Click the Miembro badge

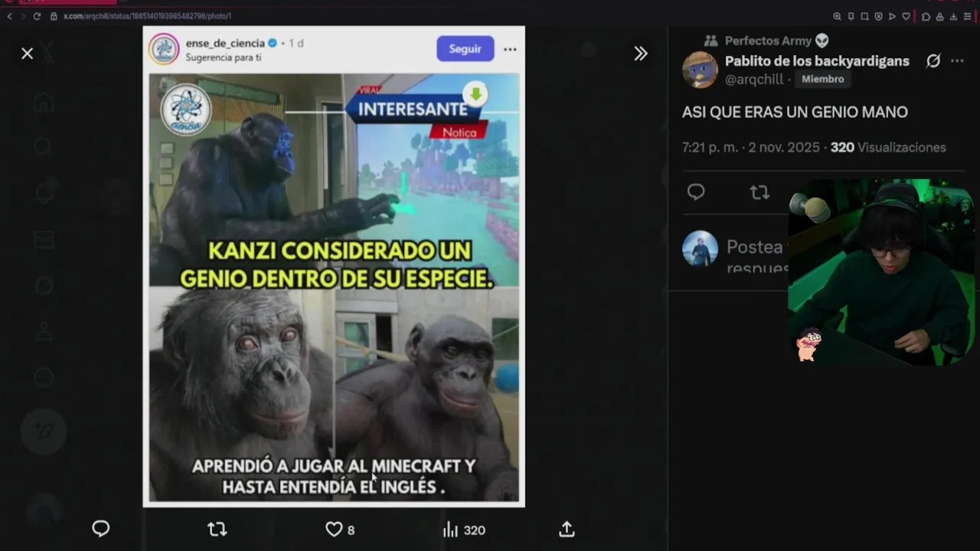pos(823,79)
